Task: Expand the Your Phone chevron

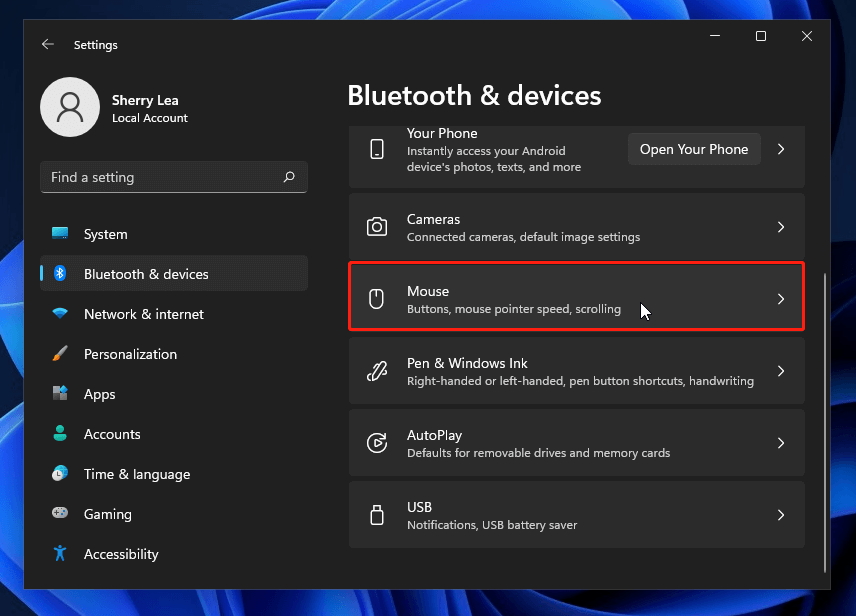Action: 781,149
